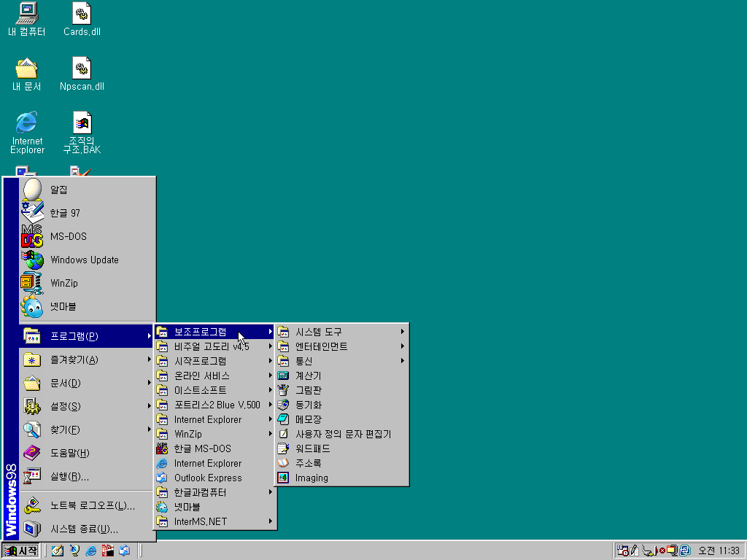The image size is (747, 560).
Task: Launch 워드패드 WordPad
Action: coord(341,448)
